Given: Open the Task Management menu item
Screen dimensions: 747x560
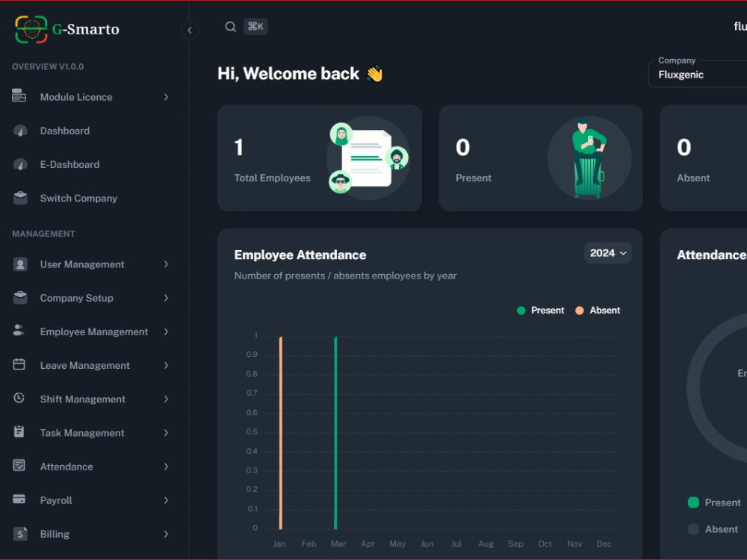Looking at the screenshot, I should (81, 432).
